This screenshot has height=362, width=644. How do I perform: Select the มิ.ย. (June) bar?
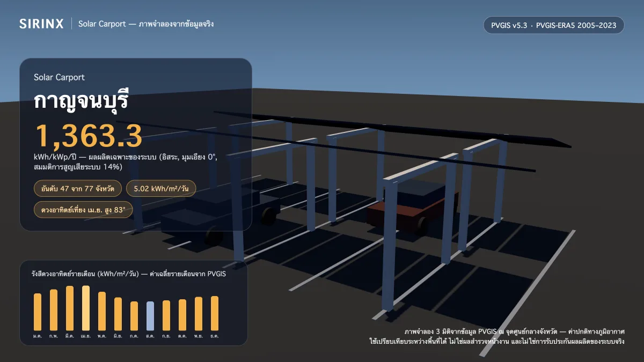click(118, 314)
